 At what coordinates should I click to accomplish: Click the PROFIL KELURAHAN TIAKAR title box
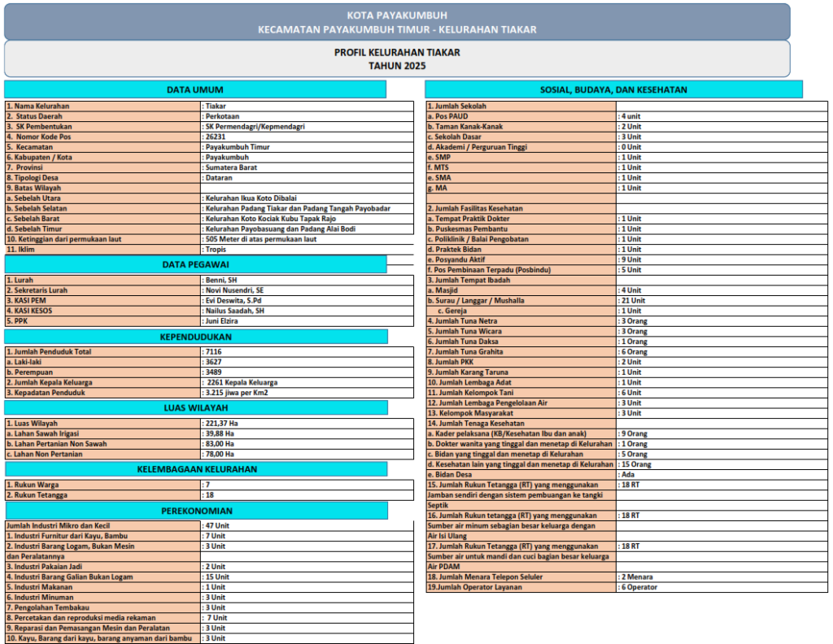pyautogui.click(x=397, y=59)
